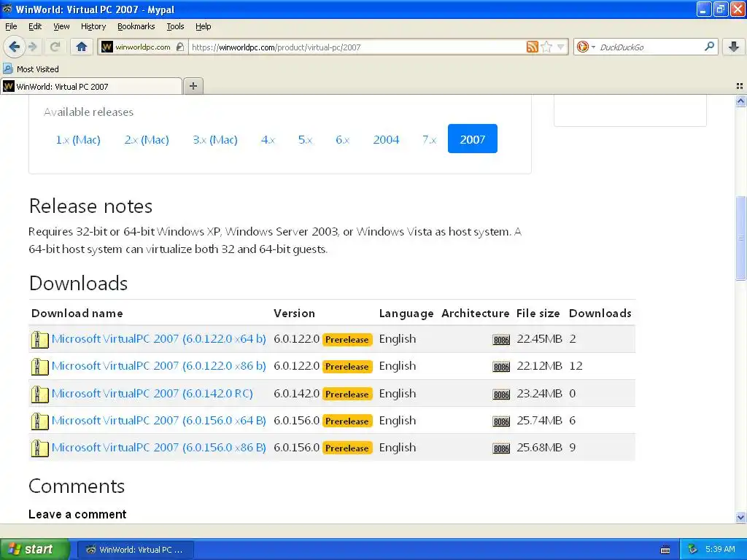Screen dimensions: 747x560
Task: Select the 6.x release
Action: tap(343, 139)
